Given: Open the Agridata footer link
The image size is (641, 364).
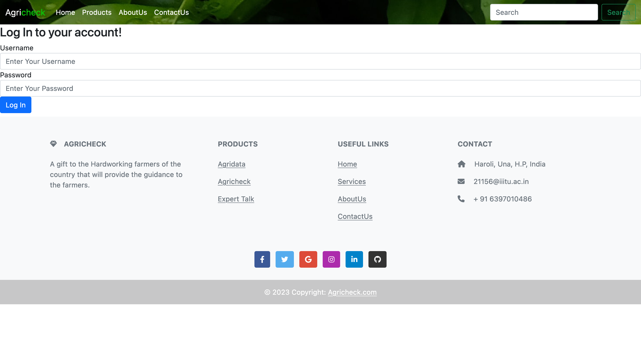Looking at the screenshot, I should pyautogui.click(x=232, y=164).
